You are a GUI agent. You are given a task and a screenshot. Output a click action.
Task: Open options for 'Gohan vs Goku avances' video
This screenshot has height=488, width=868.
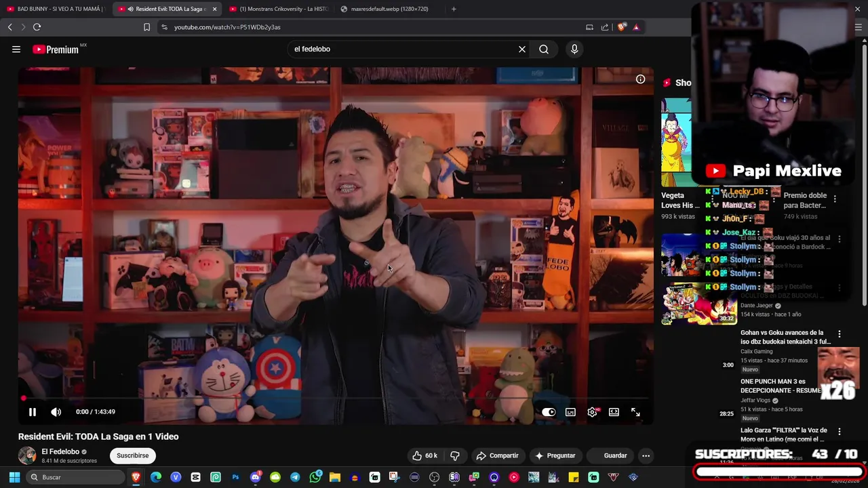pos(840,334)
